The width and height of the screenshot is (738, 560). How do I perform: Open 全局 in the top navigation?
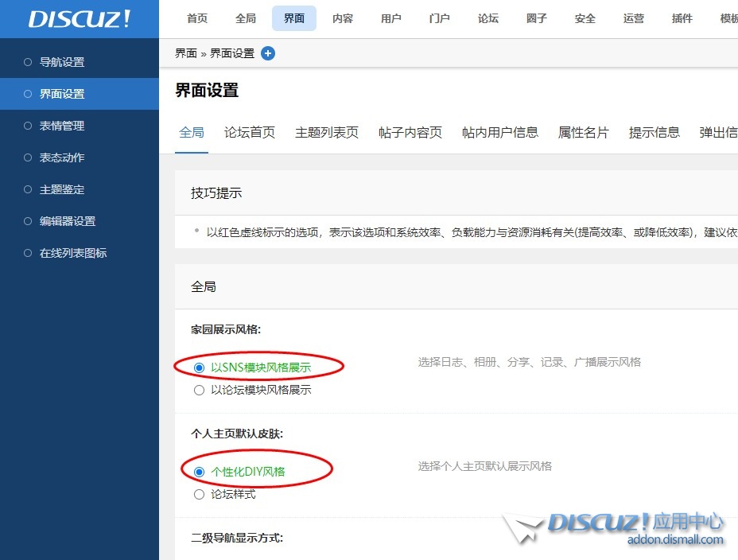pos(246,18)
